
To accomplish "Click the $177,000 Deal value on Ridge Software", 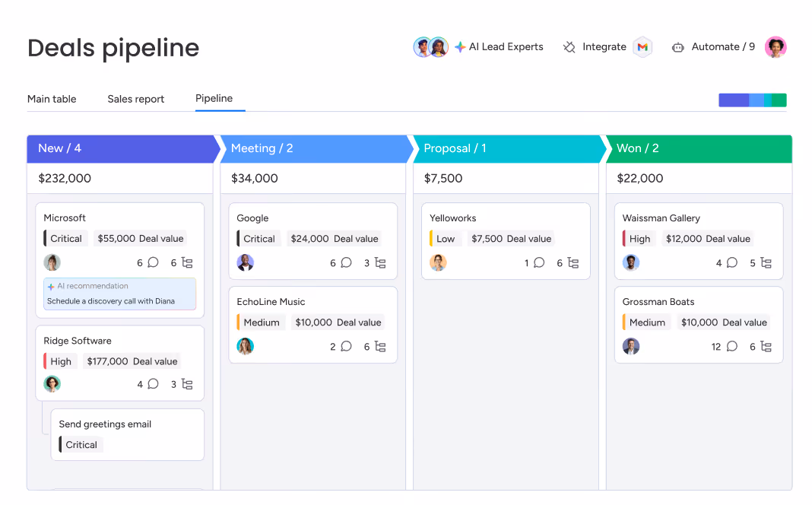I will tap(132, 361).
